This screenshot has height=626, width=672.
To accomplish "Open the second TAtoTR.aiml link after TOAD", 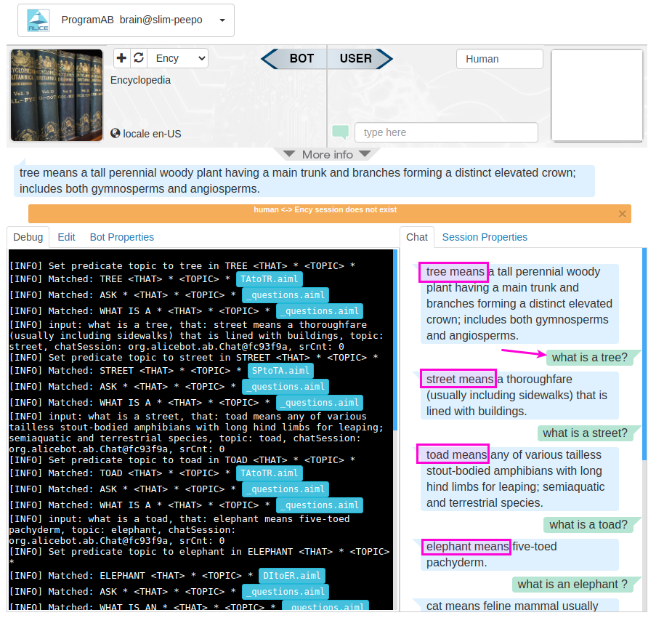I will 269,473.
